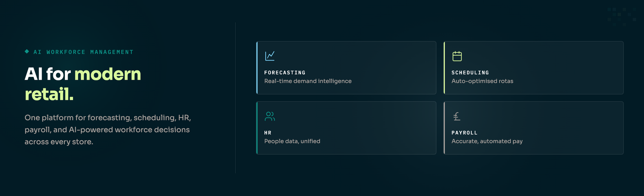Select the HR card heading
Viewport: 644px width, 196px height.
click(x=268, y=133)
